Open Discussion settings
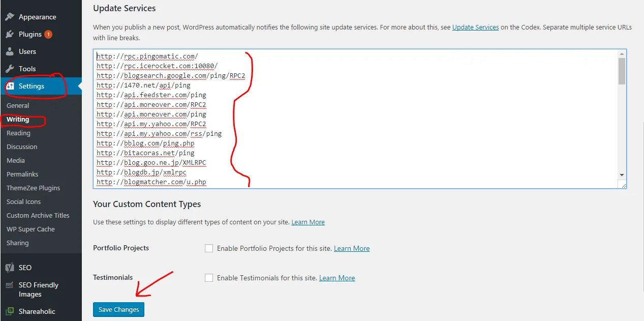The image size is (644, 321). pyautogui.click(x=22, y=147)
